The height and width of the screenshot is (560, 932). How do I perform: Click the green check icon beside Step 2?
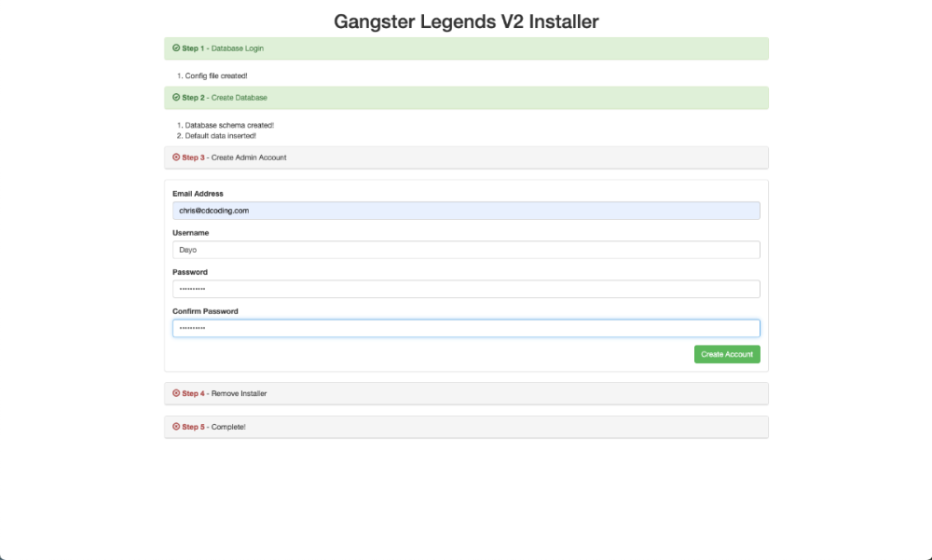click(176, 97)
